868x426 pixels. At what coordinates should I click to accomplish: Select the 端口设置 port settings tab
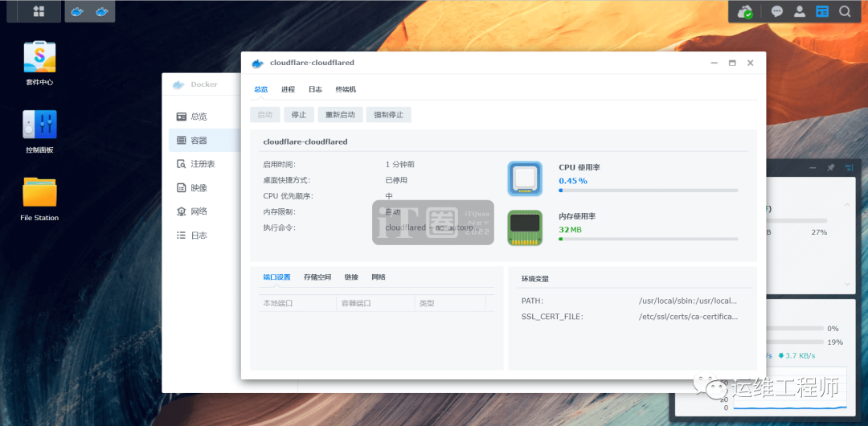click(276, 277)
